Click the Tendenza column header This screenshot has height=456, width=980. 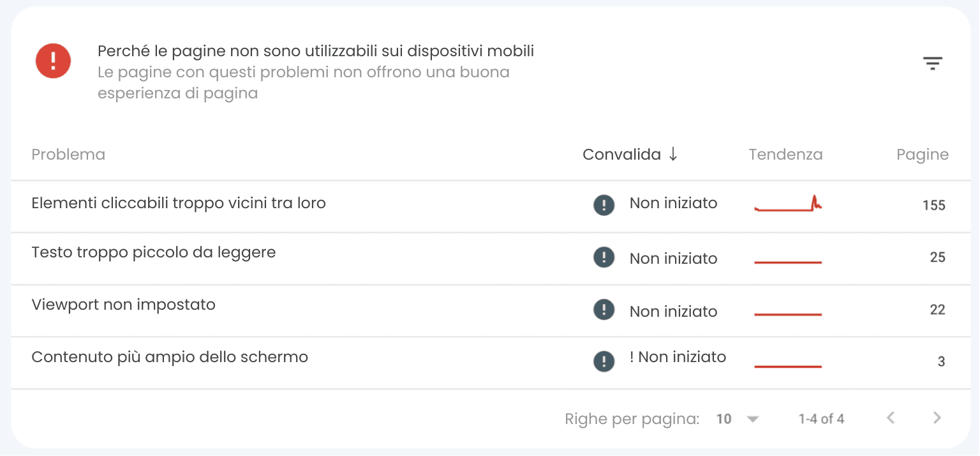point(785,155)
